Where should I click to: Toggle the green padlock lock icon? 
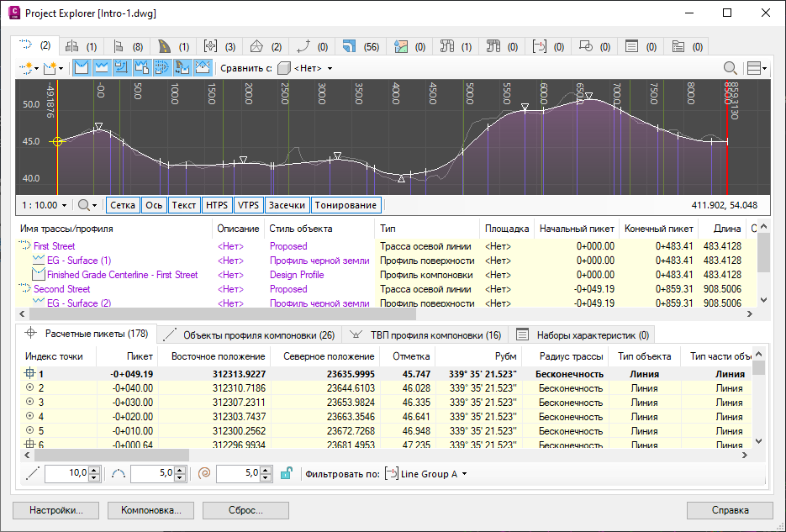click(286, 473)
